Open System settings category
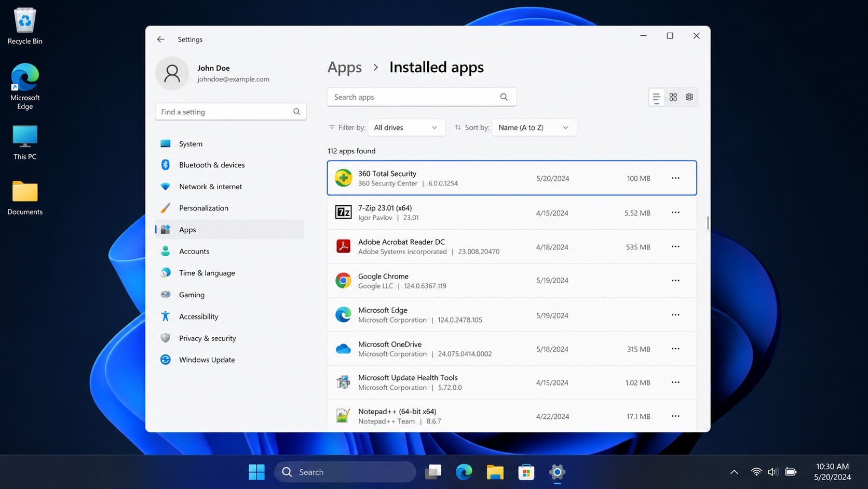Screen dimensions: 868x489 229,144
